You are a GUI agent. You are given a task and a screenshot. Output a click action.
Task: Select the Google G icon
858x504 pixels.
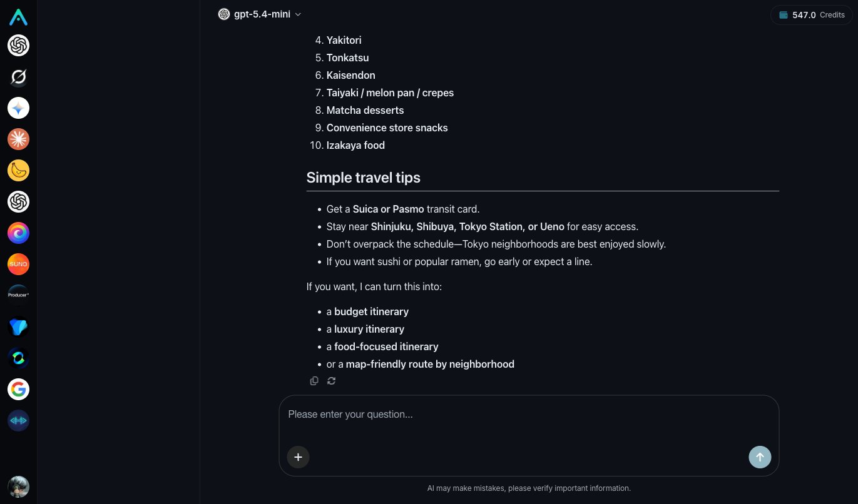pyautogui.click(x=18, y=390)
